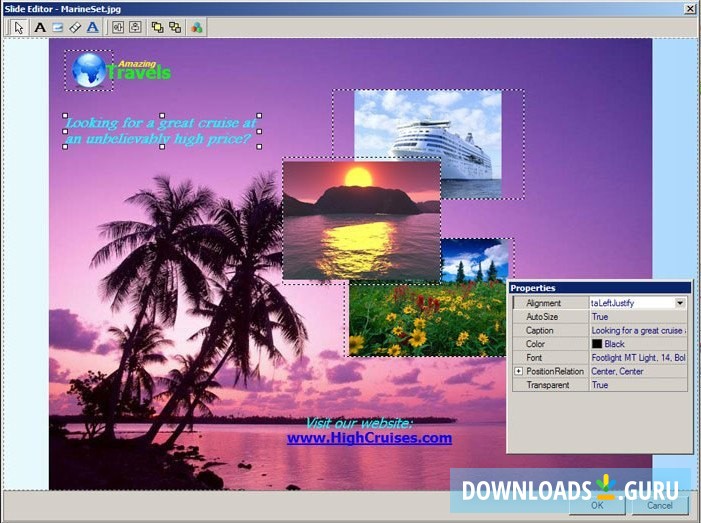Choose the insert image tool

(x=58, y=28)
